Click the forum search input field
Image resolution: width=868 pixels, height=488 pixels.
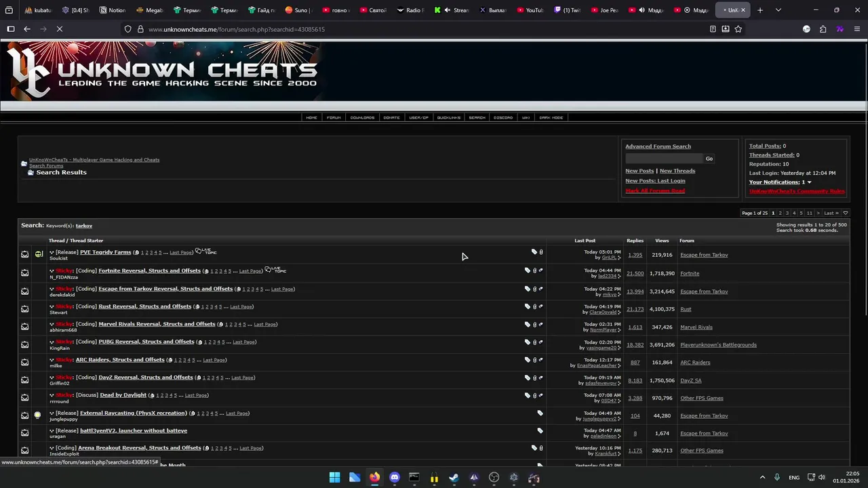[x=663, y=159]
